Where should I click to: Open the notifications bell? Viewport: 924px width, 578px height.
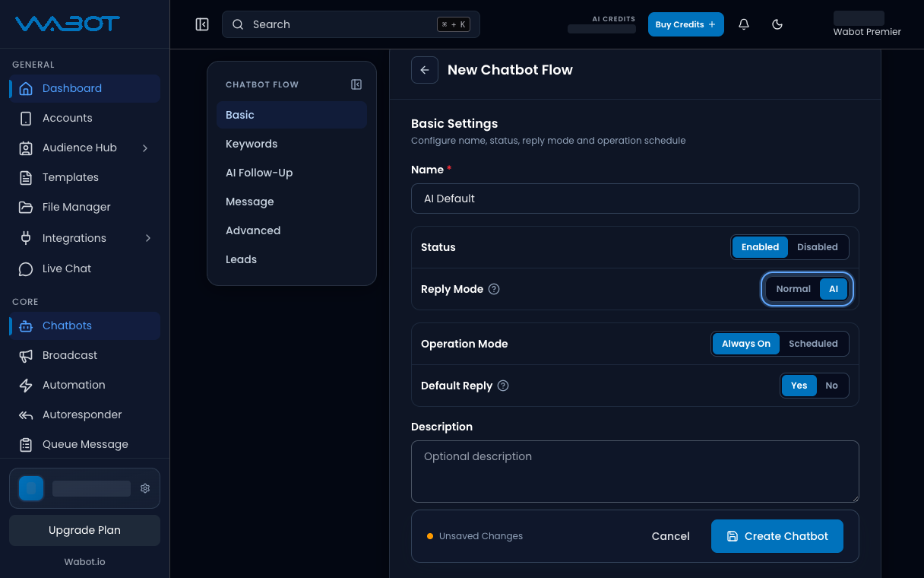[x=744, y=24]
